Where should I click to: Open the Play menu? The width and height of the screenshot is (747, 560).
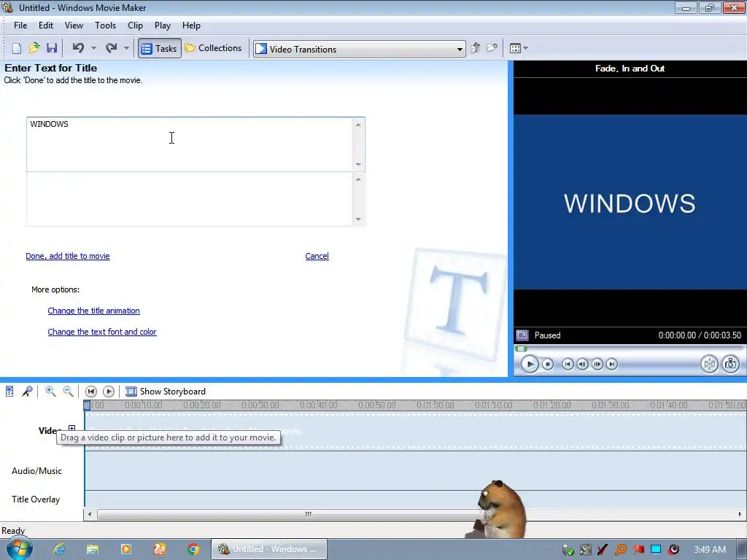[163, 26]
